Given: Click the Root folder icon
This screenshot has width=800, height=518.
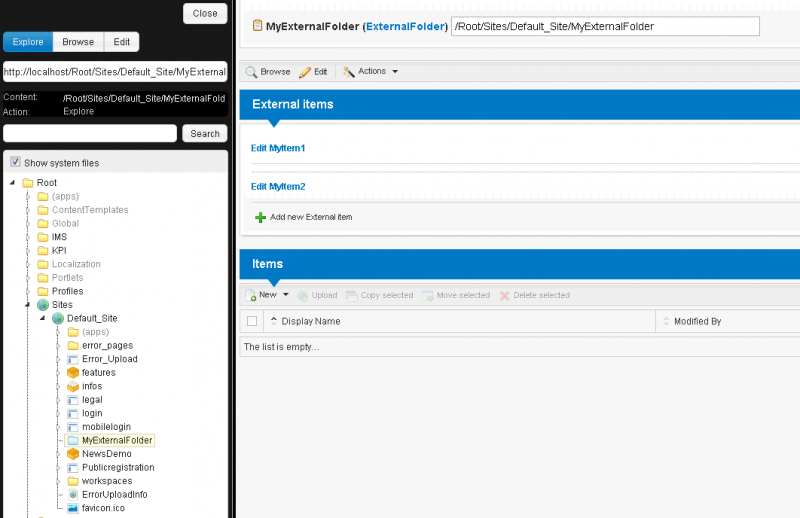Looking at the screenshot, I should [28, 183].
